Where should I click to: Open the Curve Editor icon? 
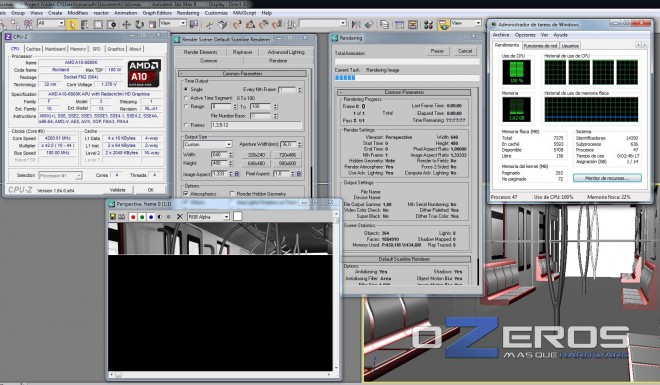[x=399, y=24]
